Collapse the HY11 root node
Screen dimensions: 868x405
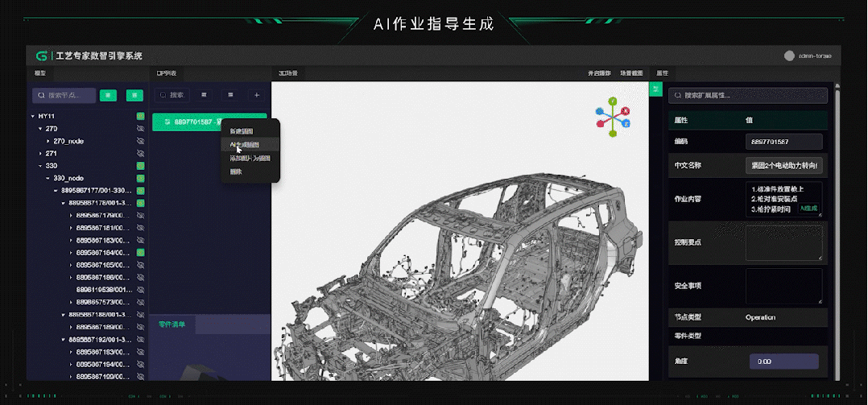(33, 116)
